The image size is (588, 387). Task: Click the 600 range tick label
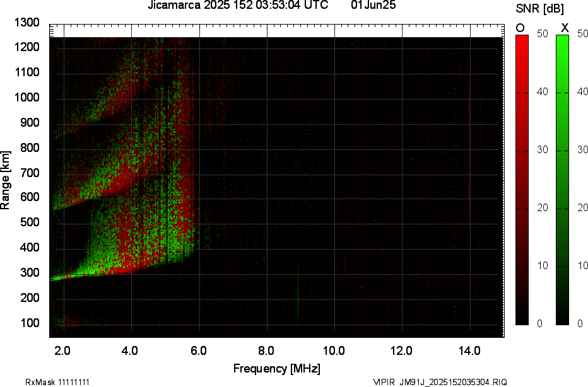pos(29,197)
